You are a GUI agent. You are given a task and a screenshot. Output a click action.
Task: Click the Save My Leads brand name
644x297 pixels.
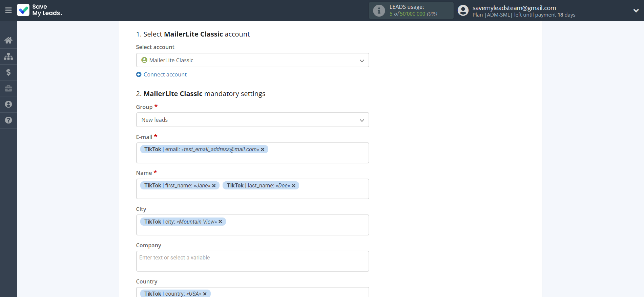[47, 10]
